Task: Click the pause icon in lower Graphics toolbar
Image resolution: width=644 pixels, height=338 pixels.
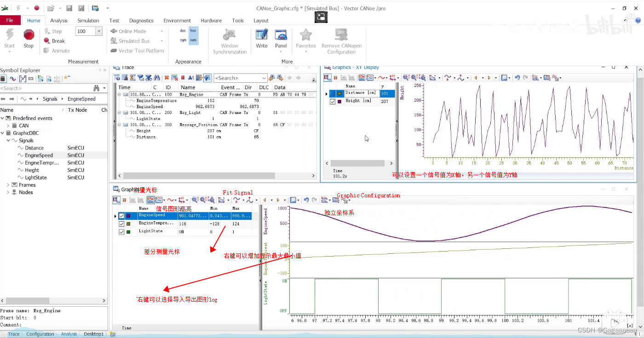Action: (124, 200)
